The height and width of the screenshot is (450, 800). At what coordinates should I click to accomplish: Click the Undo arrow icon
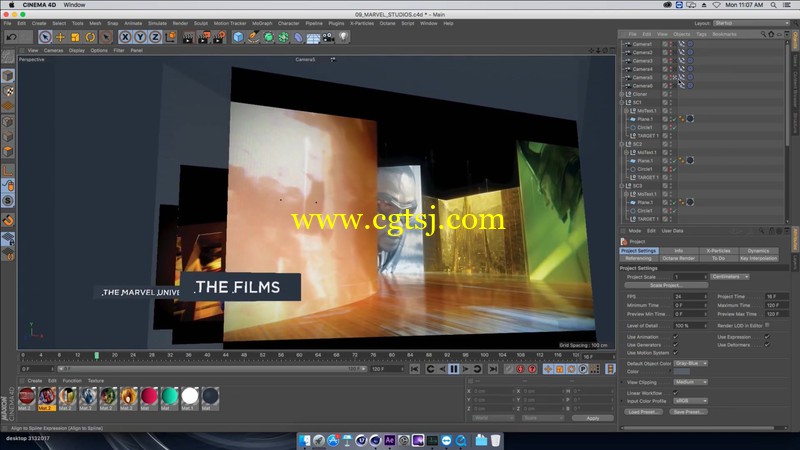point(11,37)
